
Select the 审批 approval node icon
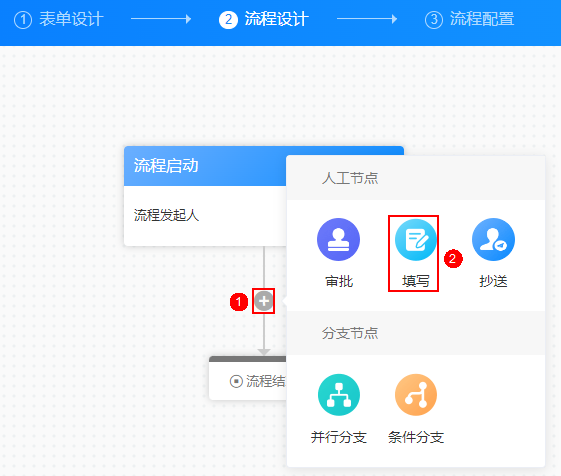tap(338, 239)
